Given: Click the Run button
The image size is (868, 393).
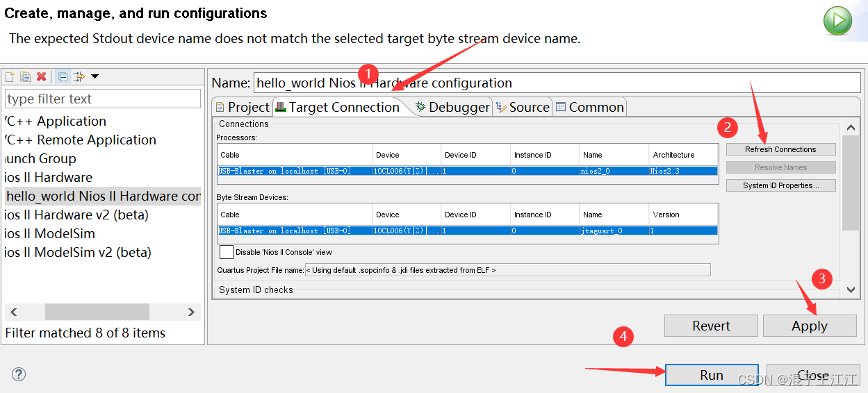Looking at the screenshot, I should tap(712, 375).
